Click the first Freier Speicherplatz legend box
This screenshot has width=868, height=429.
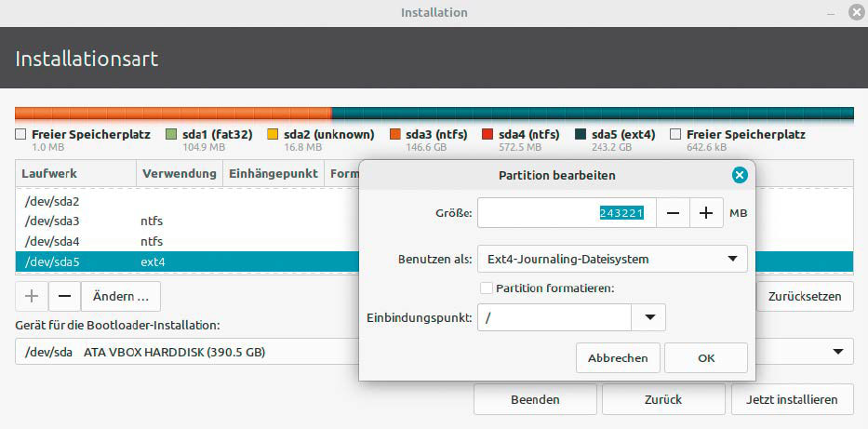tap(20, 135)
